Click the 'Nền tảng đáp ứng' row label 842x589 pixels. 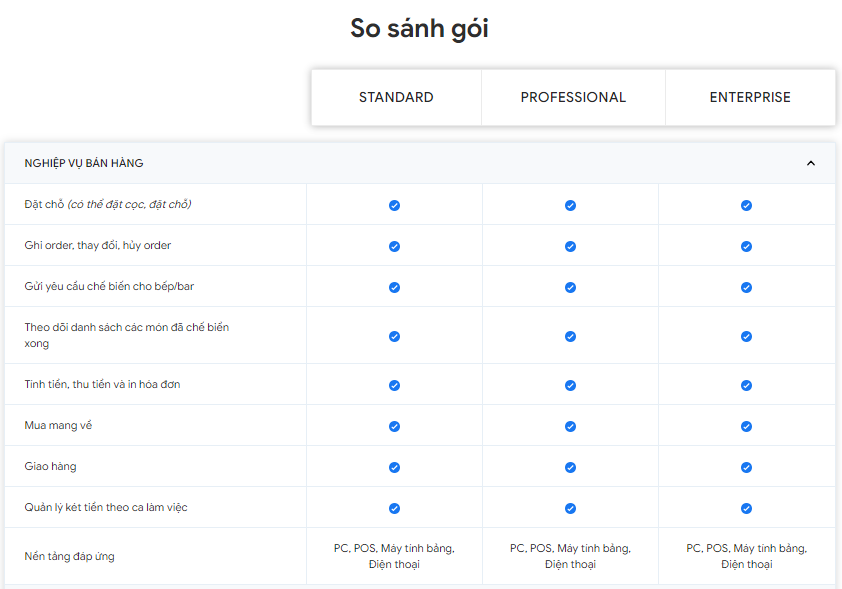pyautogui.click(x=69, y=557)
